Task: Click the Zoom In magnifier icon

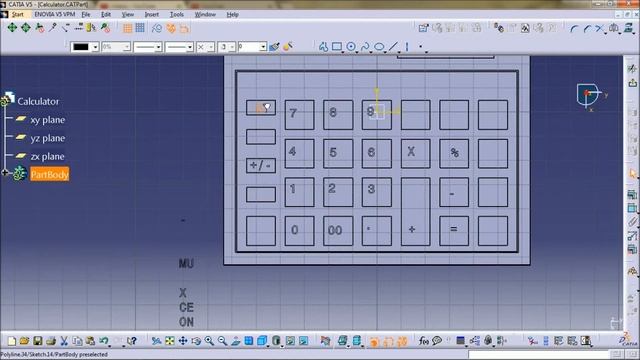Action: coord(209,341)
